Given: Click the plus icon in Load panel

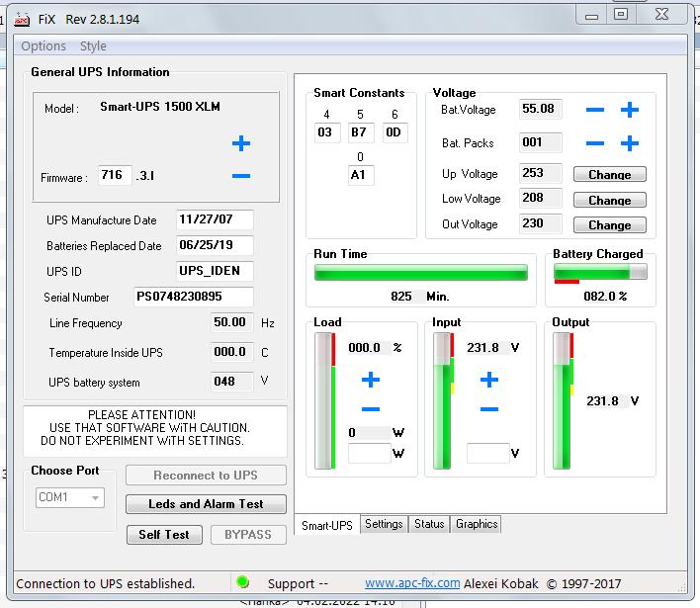Looking at the screenshot, I should 371,380.
